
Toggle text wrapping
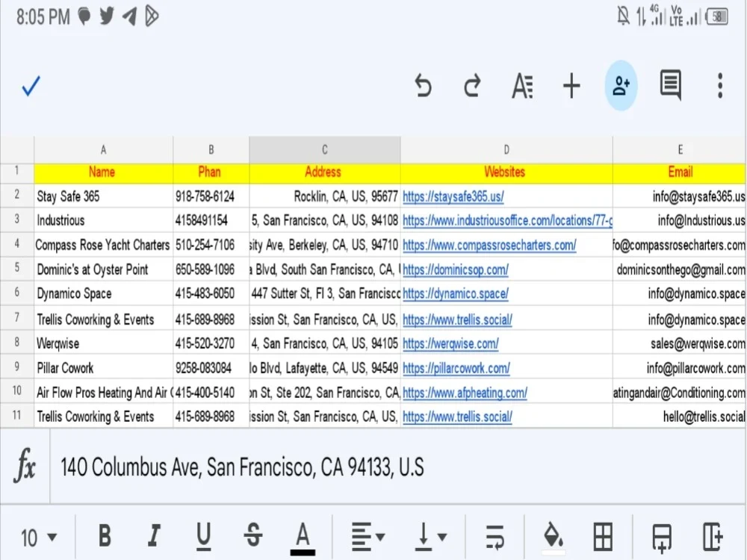coord(495,537)
